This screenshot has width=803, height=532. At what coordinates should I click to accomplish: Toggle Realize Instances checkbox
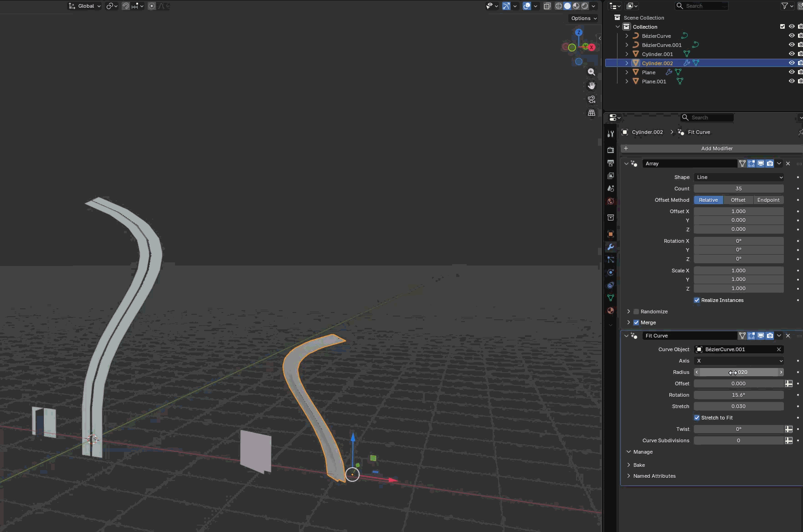tap(697, 300)
